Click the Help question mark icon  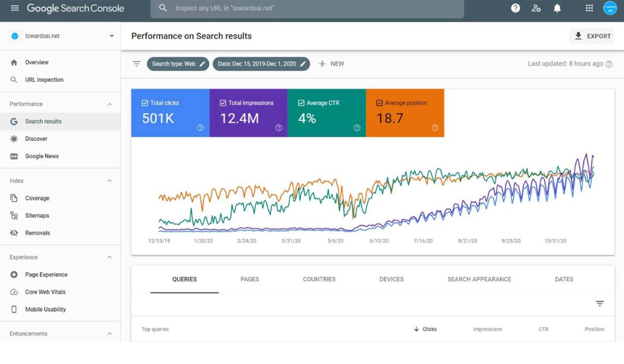click(x=515, y=8)
